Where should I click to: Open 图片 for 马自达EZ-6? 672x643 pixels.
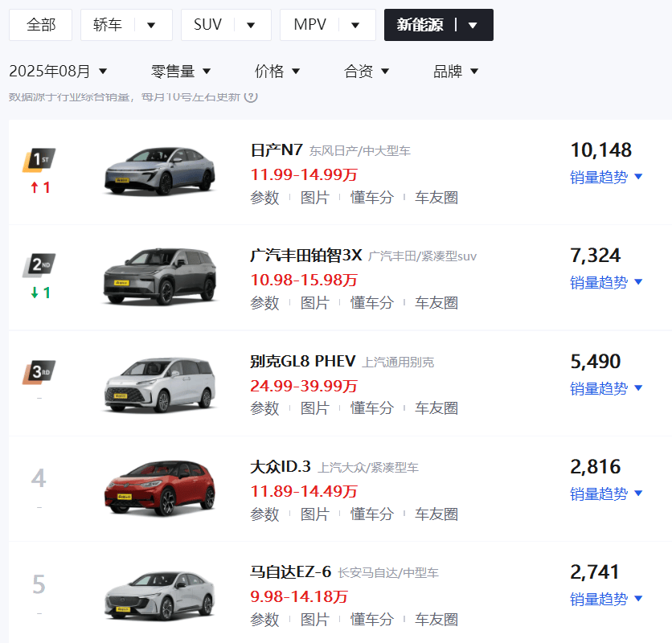point(314,620)
